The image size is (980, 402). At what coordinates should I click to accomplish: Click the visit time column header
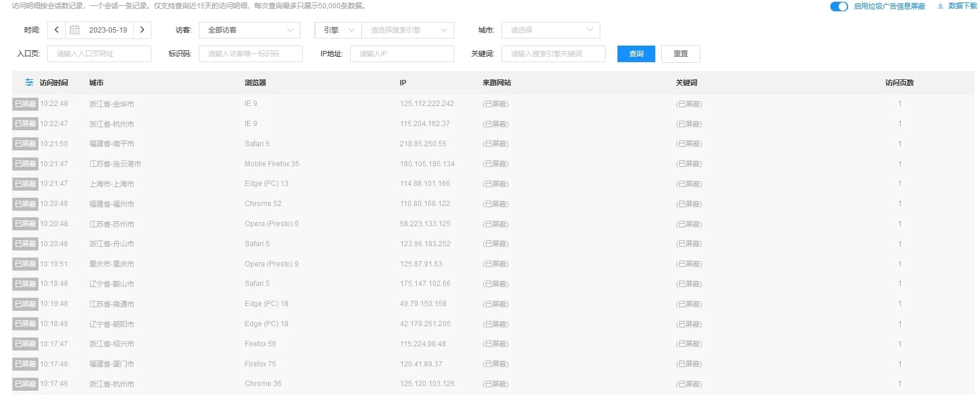[54, 83]
